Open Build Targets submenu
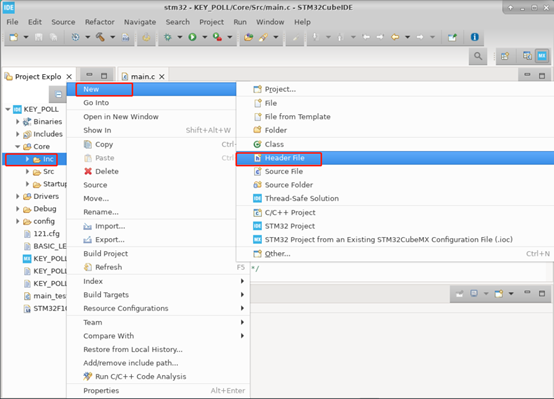 158,295
